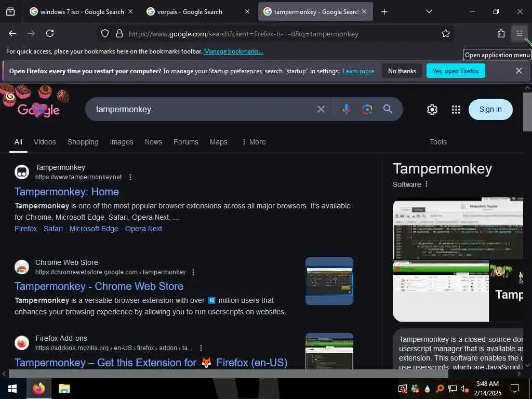Screen dimensions: 532x399
Task: Open the Manage bookmarks link
Action: pos(233,51)
